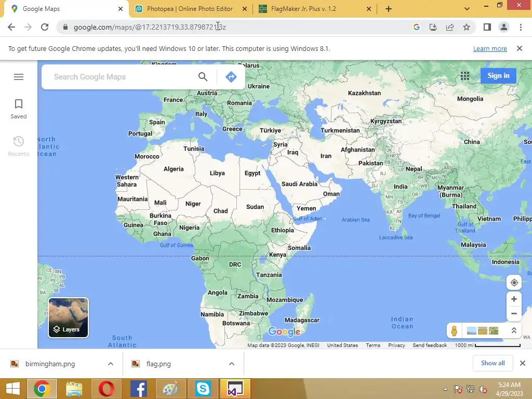Click the Google G icon in address bar
The height and width of the screenshot is (399, 532).
coord(417,27)
